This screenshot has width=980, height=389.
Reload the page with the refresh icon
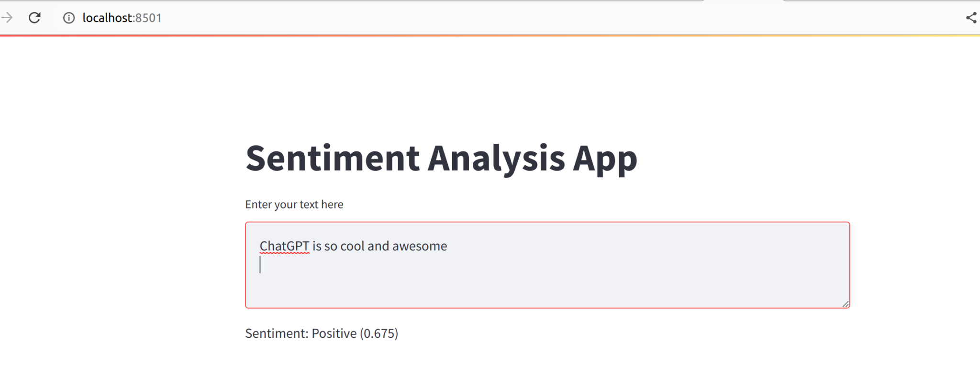point(34,18)
